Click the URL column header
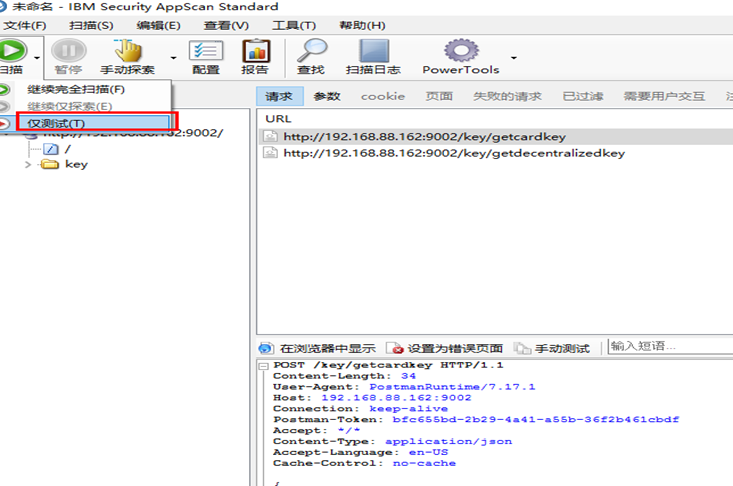733x486 pixels. (x=278, y=119)
